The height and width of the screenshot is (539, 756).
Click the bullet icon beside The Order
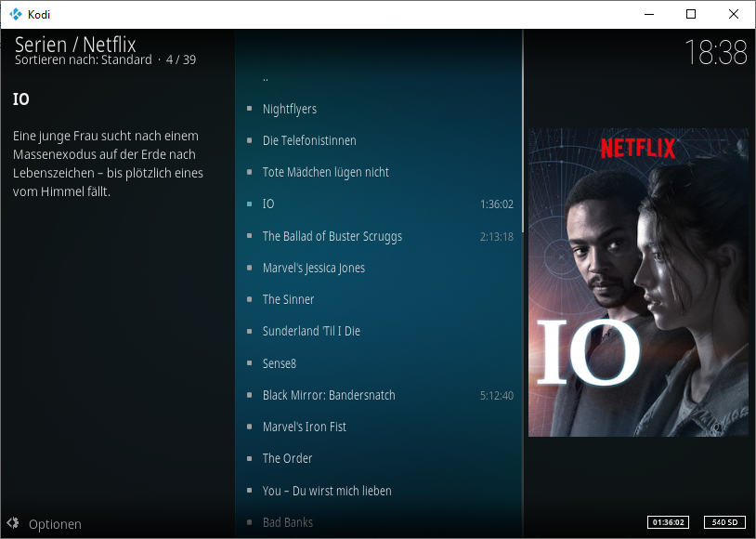tap(249, 458)
